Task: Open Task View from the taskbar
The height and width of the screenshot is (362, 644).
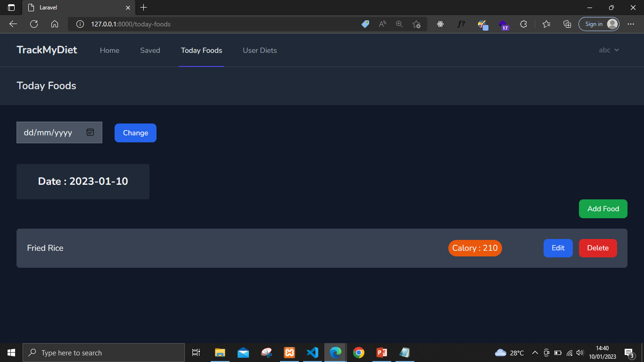Action: pos(196,352)
